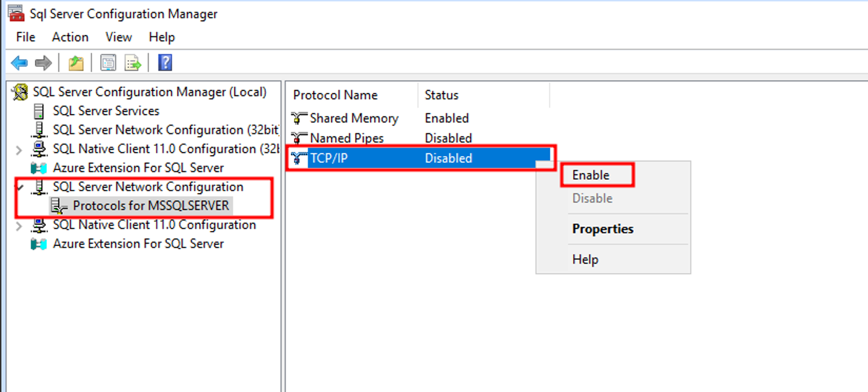Choose Help in the context menu
868x392 pixels.
(x=613, y=260)
